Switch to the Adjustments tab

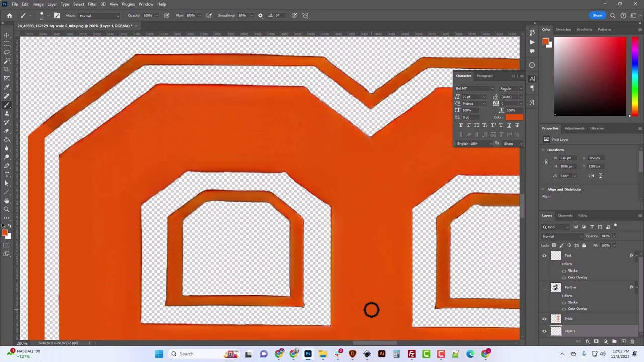pos(574,128)
